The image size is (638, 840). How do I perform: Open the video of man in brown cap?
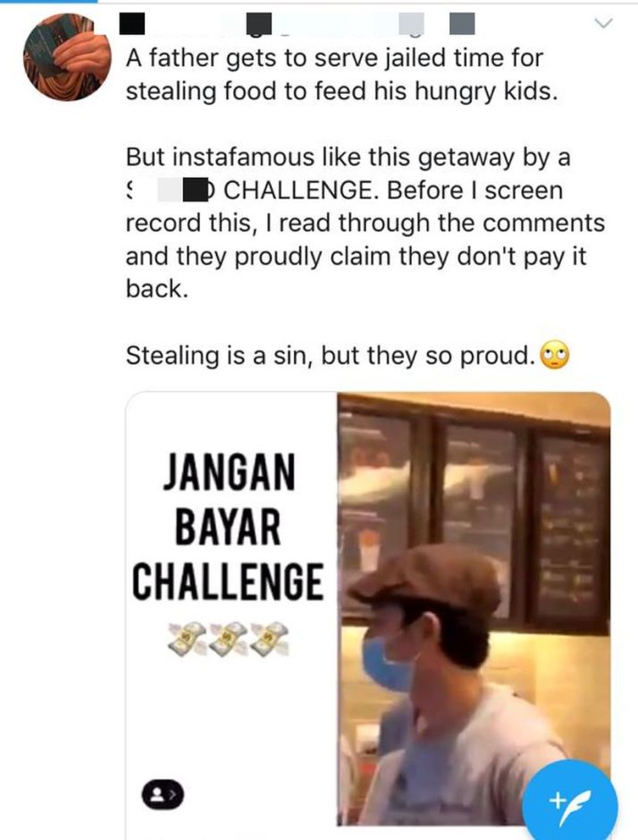(x=474, y=609)
